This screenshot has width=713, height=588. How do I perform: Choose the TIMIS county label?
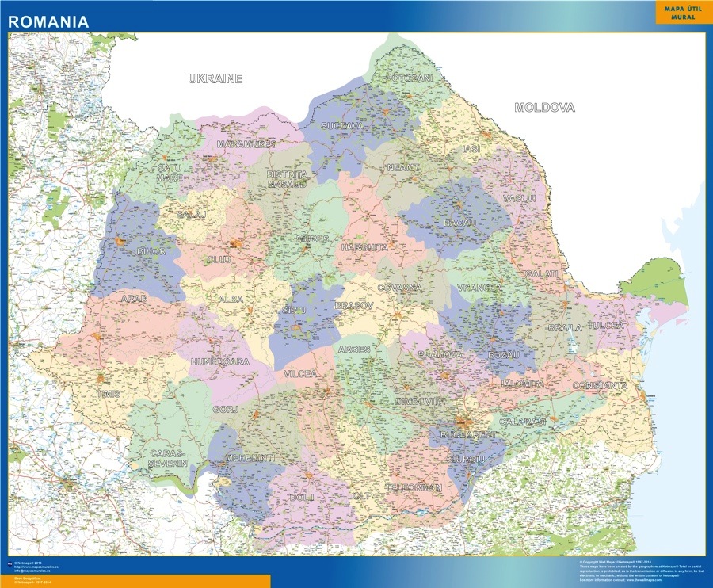tap(109, 395)
